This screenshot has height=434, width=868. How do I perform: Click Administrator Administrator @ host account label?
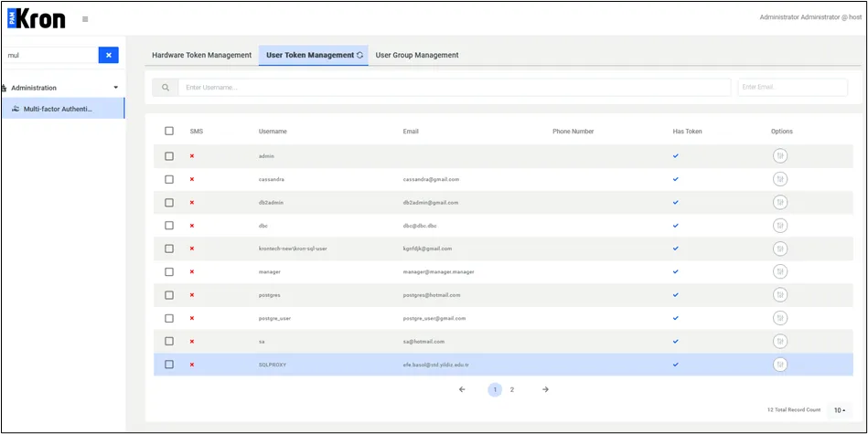point(810,17)
